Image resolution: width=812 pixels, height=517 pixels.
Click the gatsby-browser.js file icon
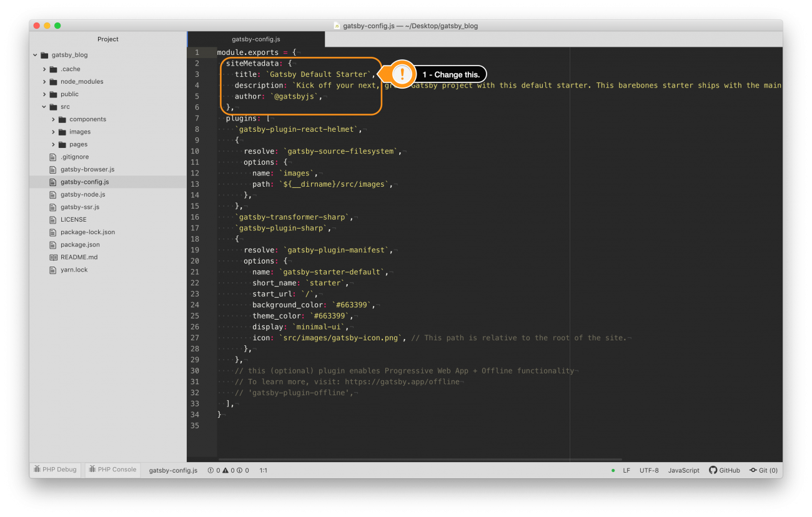pyautogui.click(x=53, y=169)
